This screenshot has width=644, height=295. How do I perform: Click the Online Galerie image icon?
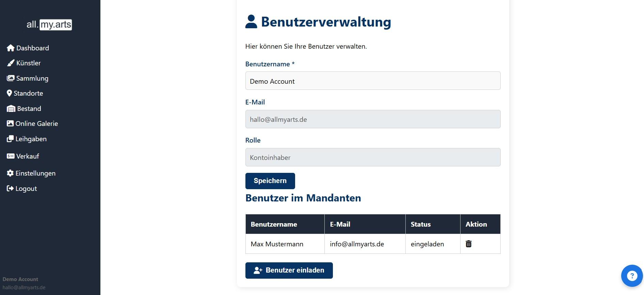pyautogui.click(x=10, y=123)
